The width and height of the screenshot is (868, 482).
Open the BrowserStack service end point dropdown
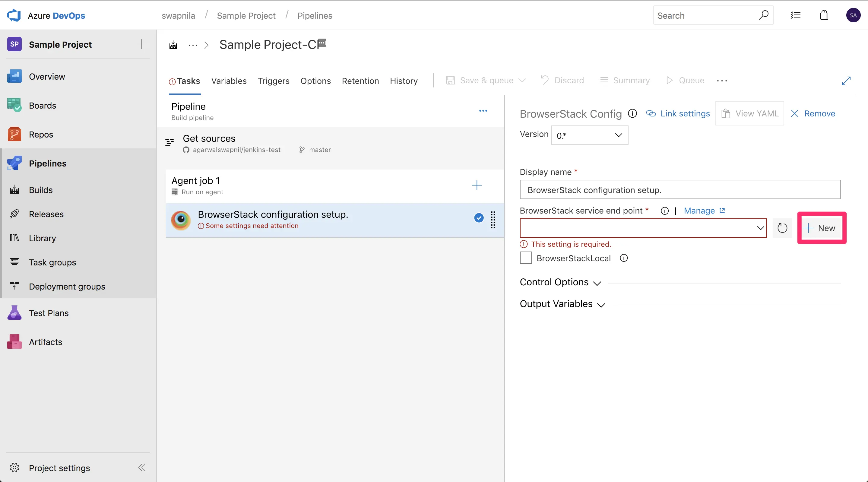click(643, 228)
